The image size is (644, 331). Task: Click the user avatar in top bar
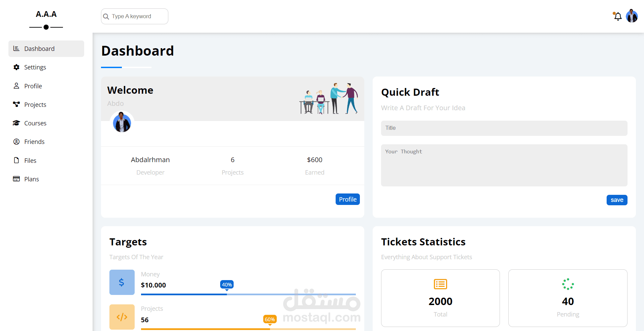click(632, 16)
